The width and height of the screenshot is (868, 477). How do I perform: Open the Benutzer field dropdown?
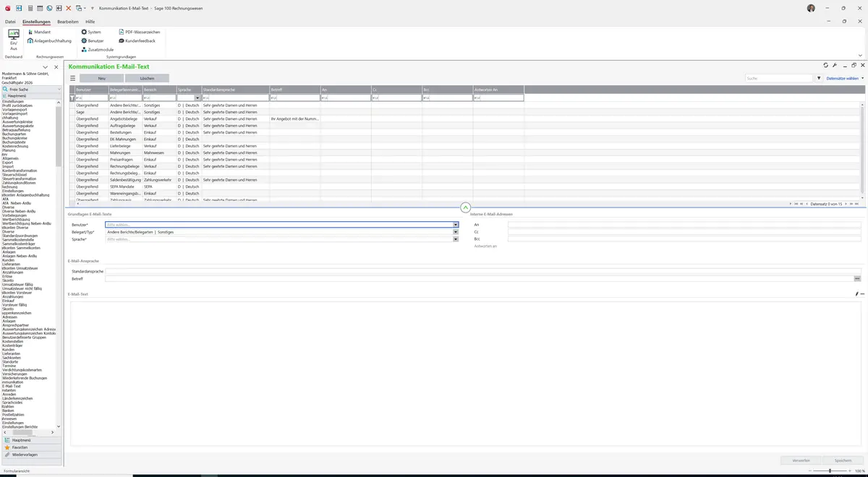[x=456, y=225]
